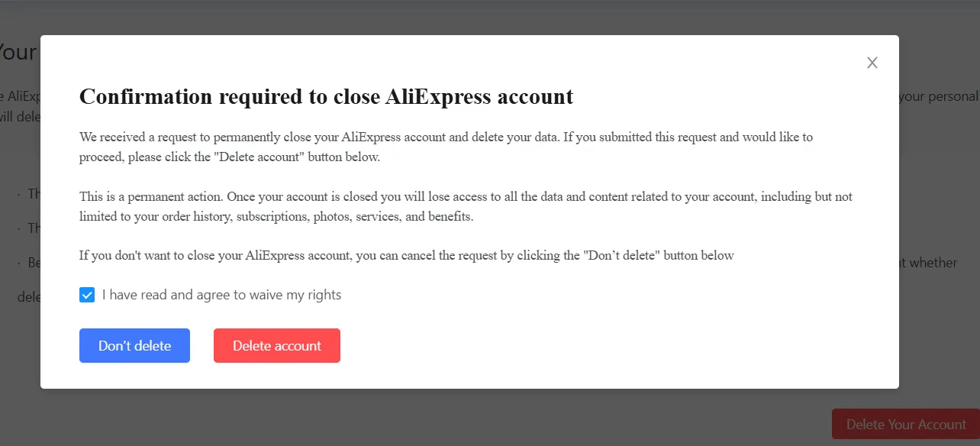Close the confirmation dialog with the X icon
The height and width of the screenshot is (446, 980).
(872, 63)
